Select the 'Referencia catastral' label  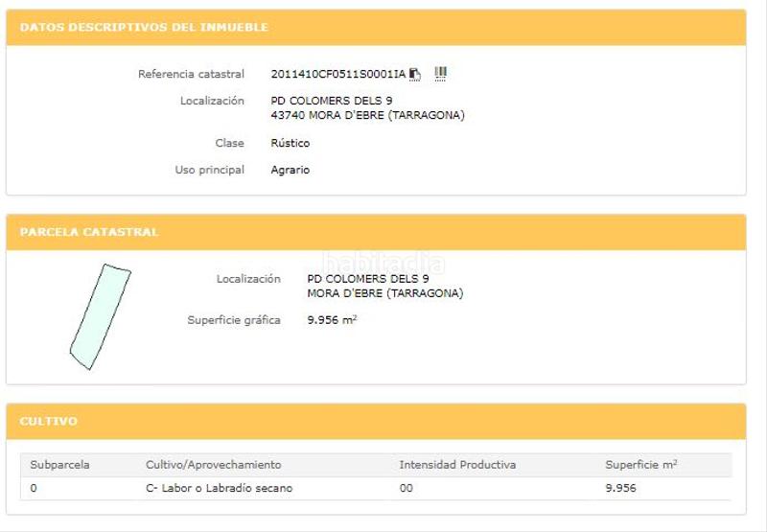[x=191, y=75]
